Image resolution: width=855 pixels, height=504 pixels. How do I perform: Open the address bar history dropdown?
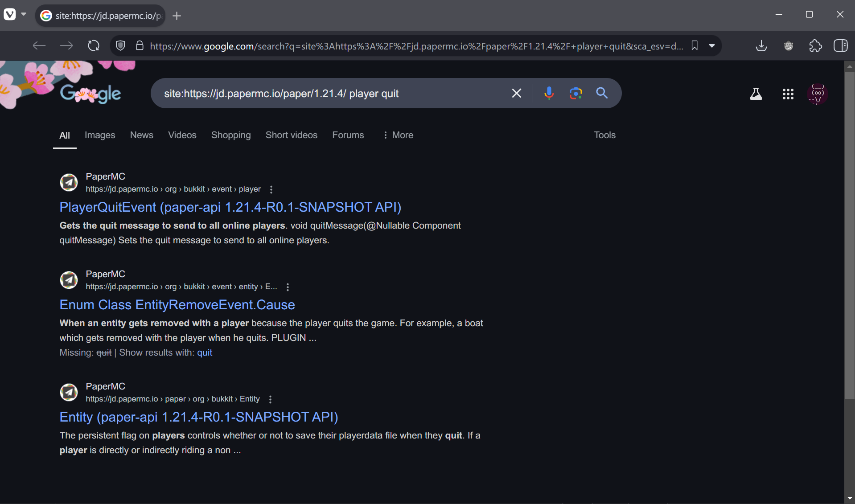tap(712, 46)
